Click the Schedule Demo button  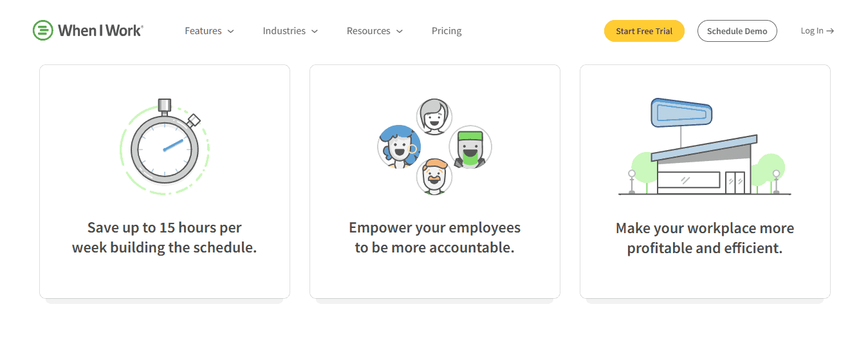[737, 31]
